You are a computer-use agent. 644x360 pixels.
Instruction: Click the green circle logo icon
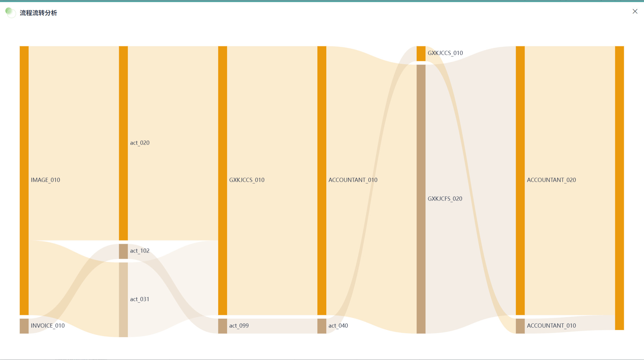[10, 12]
